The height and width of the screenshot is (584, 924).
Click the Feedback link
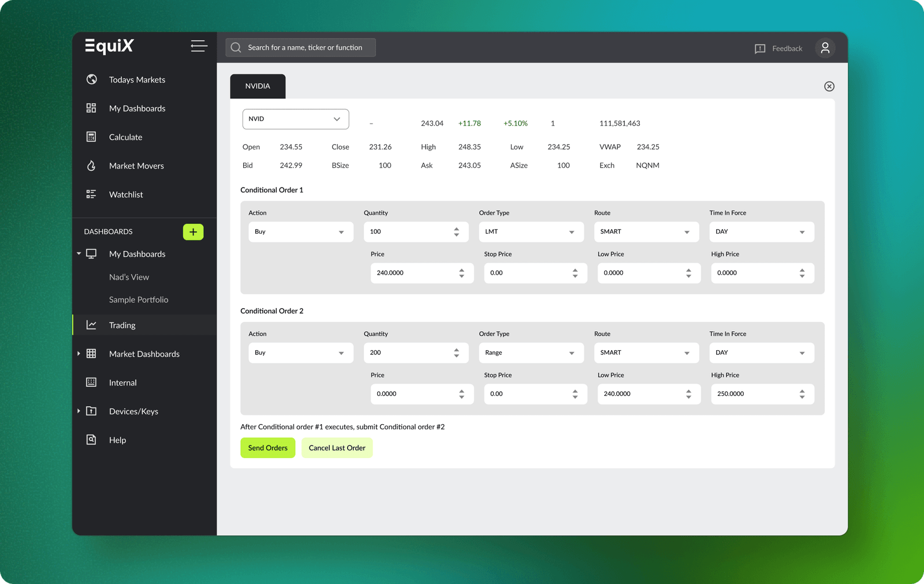click(x=787, y=48)
